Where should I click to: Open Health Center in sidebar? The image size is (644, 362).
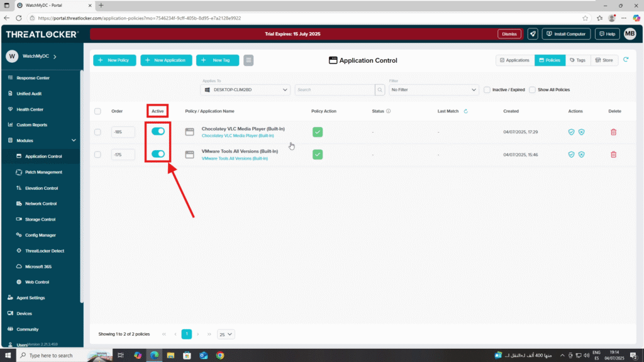coord(30,109)
